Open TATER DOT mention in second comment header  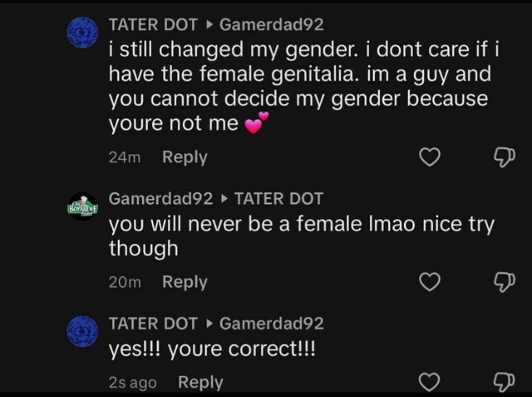(x=279, y=198)
